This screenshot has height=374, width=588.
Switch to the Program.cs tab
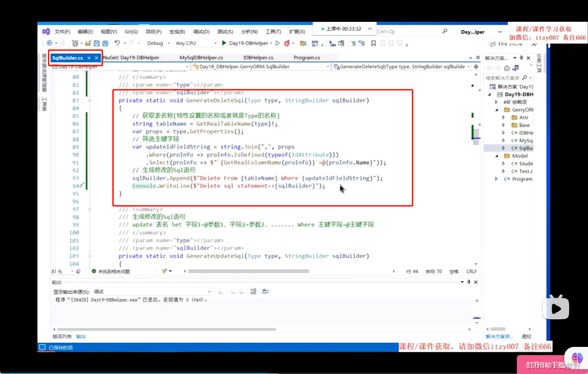[x=306, y=58]
